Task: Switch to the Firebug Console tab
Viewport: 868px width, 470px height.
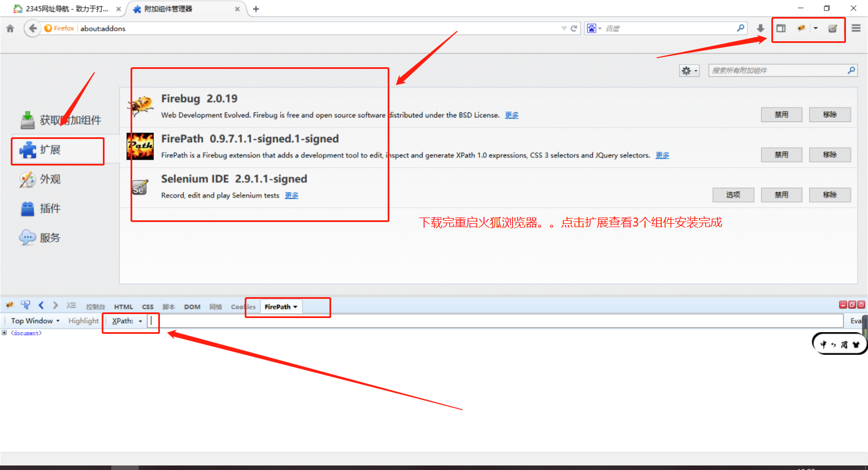Action: point(96,307)
